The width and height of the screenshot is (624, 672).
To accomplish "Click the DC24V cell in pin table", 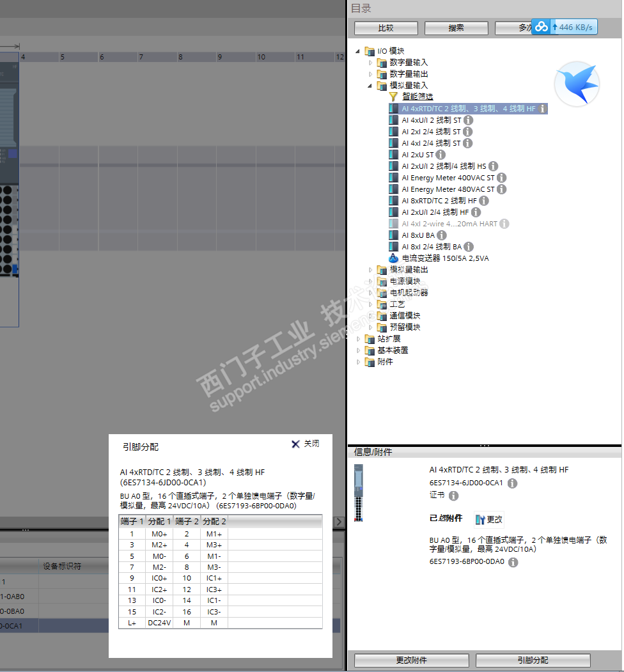I will click(159, 623).
